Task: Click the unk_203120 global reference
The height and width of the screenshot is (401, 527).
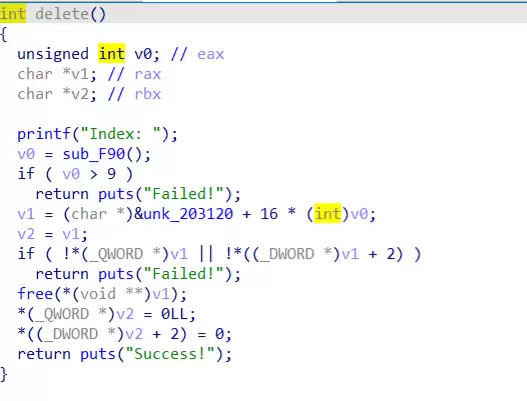Action: pyautogui.click(x=188, y=214)
